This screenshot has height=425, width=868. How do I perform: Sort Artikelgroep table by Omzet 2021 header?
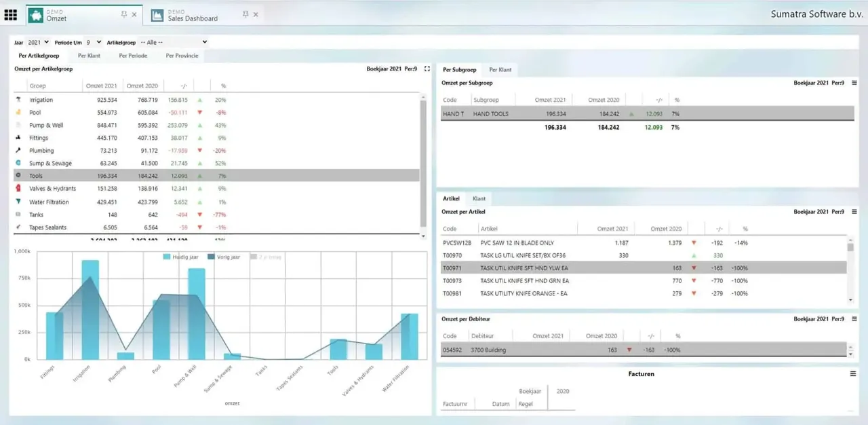tap(102, 86)
